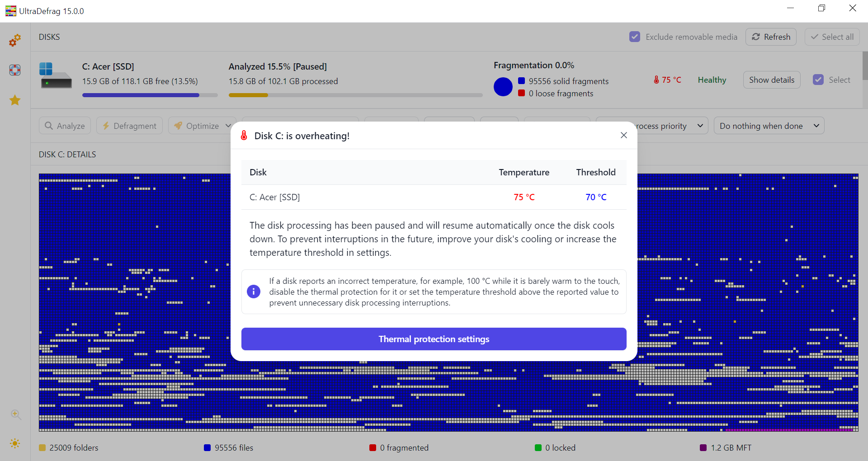
Task: Close the overheating dialog with X
Action: 624,136
